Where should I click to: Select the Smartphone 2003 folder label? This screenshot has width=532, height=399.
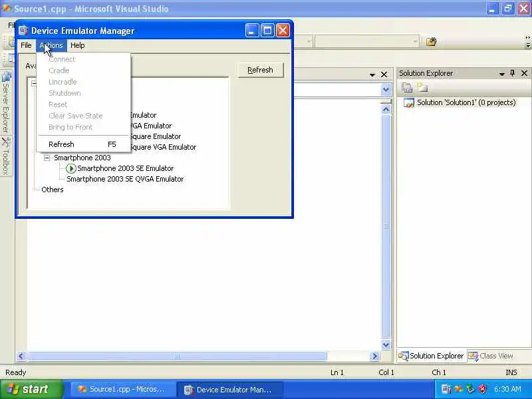point(82,158)
